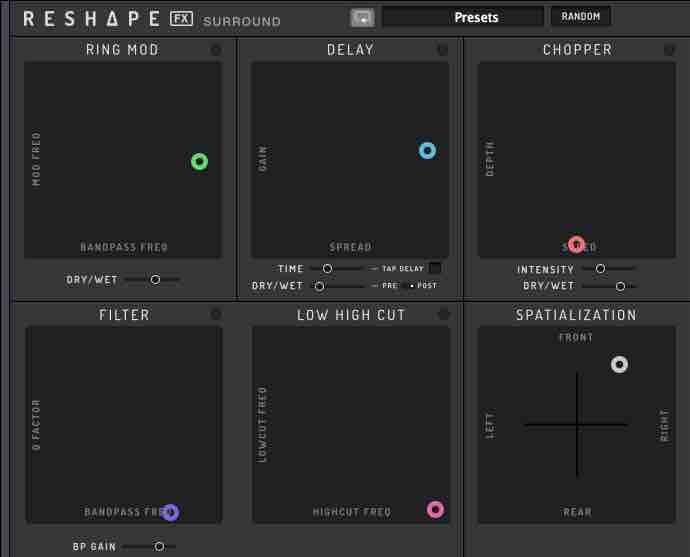The height and width of the screenshot is (557, 690).
Task: Click the blue Delay XY puck
Action: pyautogui.click(x=427, y=150)
